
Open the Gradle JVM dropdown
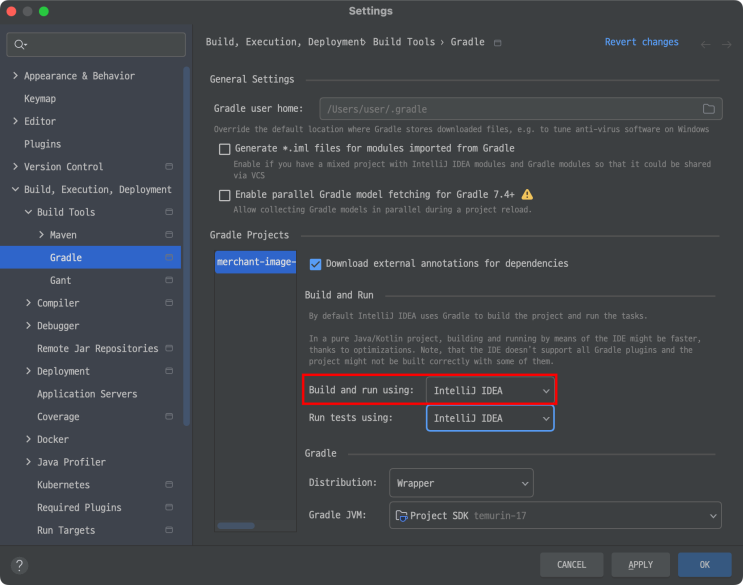555,515
